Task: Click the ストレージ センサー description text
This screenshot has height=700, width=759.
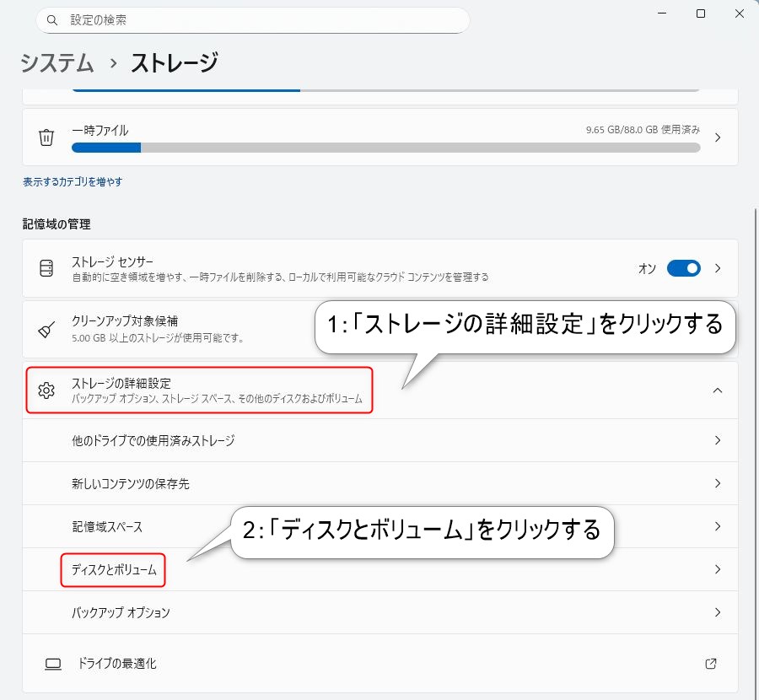Action: tap(280, 277)
